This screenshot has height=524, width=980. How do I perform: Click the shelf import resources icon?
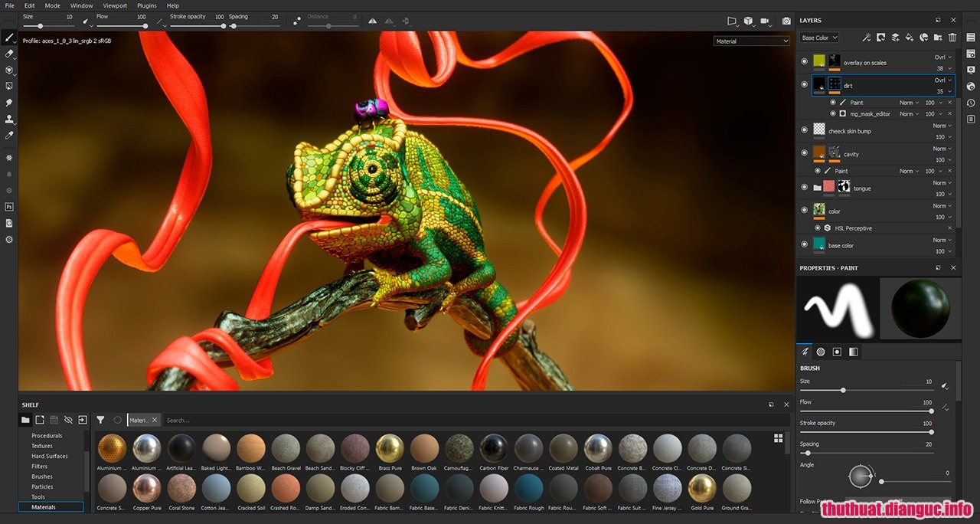[82, 420]
